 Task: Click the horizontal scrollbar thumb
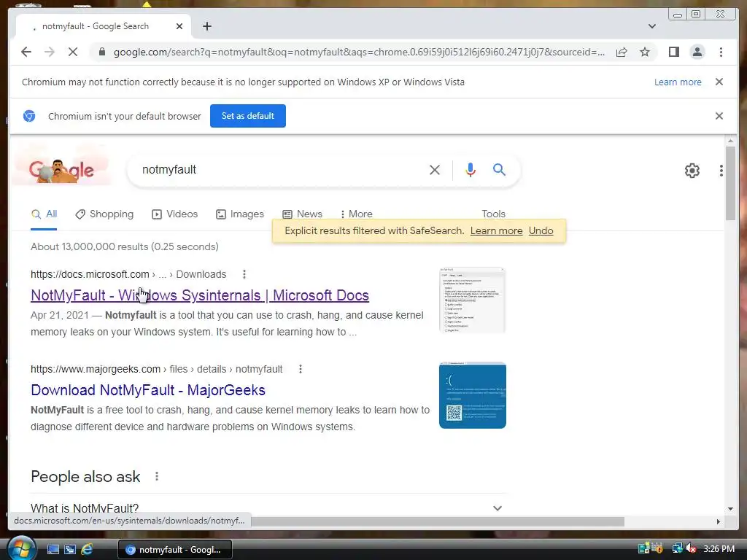(x=438, y=521)
